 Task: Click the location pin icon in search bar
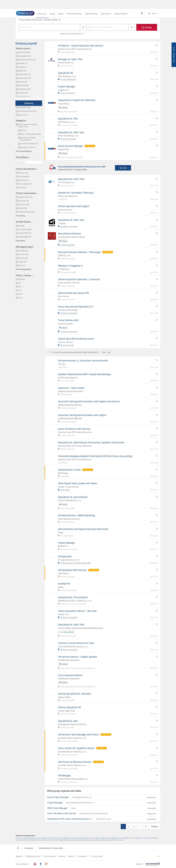coord(132,27)
